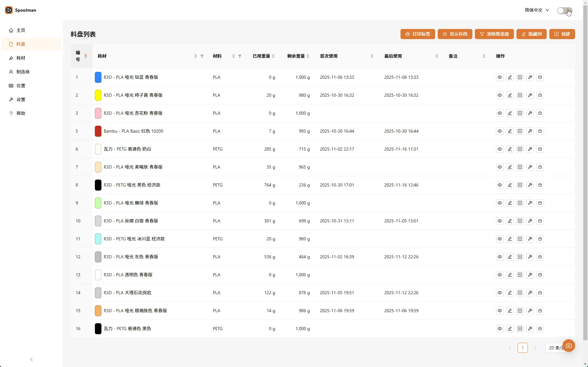
Task: Edit spool 9 嫩绿 with pencil icon
Action: [510, 203]
